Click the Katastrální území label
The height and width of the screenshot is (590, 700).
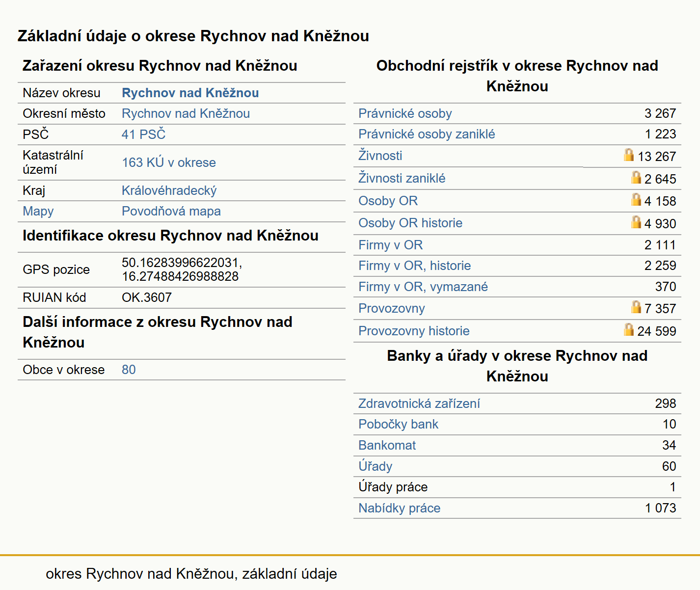tap(53, 162)
